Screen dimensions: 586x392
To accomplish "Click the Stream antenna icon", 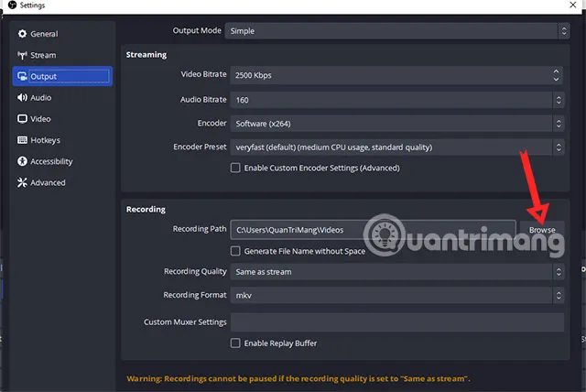I will [x=23, y=55].
